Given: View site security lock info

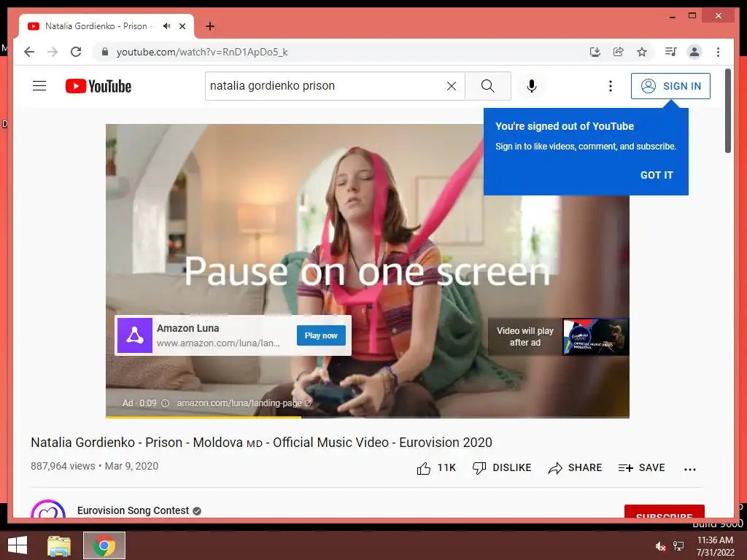Looking at the screenshot, I should point(105,52).
